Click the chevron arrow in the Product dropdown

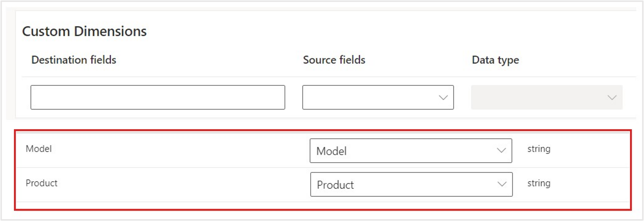tap(502, 184)
